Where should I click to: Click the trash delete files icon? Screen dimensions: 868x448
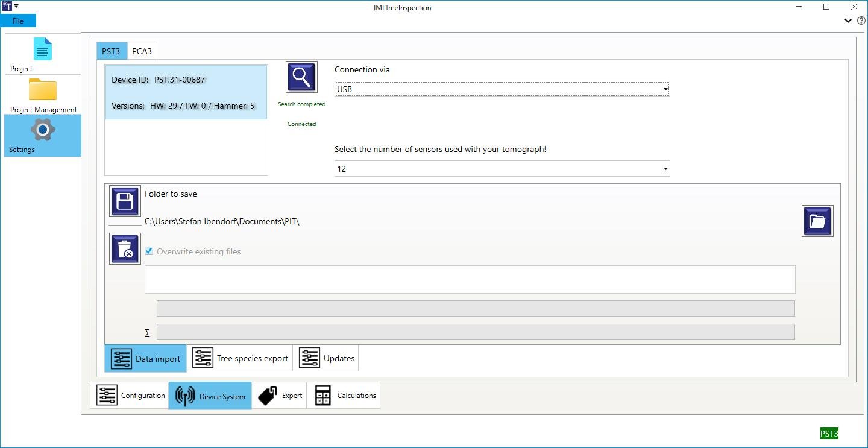tap(125, 248)
